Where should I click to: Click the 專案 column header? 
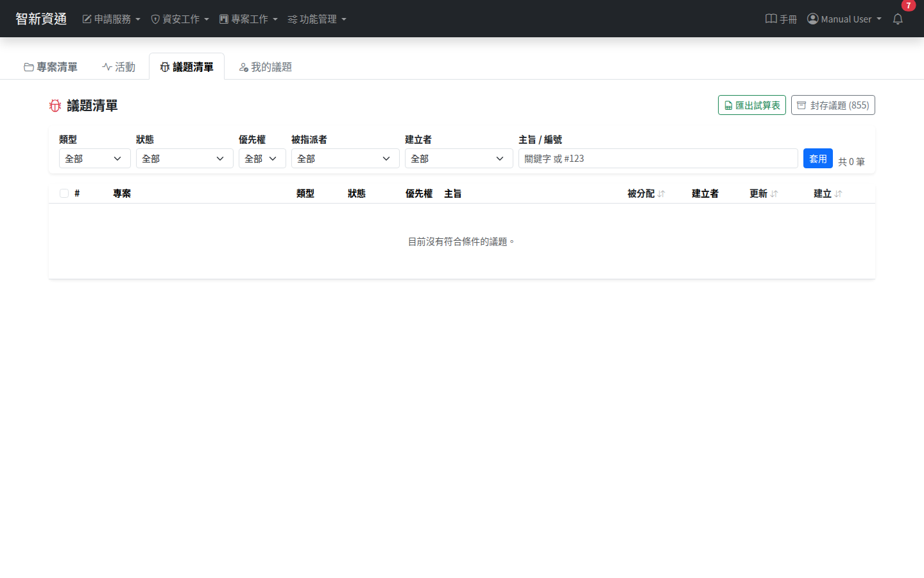click(x=122, y=193)
